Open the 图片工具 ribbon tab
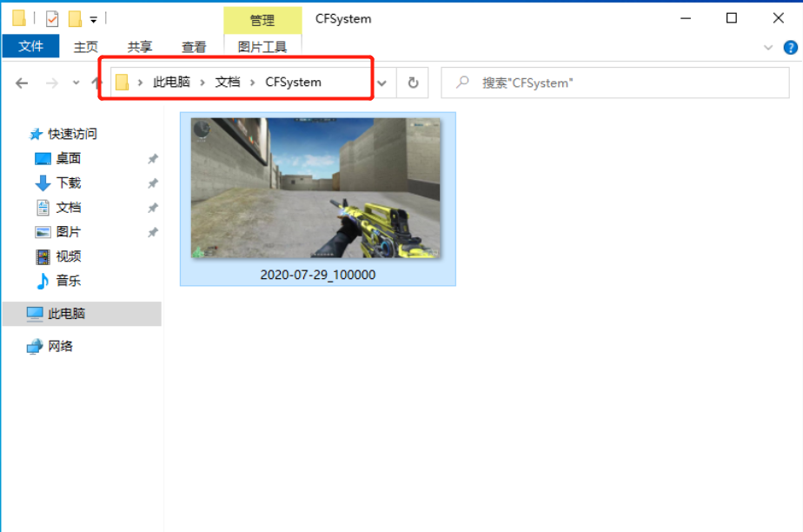Screen dimensions: 803x532 point(262,47)
